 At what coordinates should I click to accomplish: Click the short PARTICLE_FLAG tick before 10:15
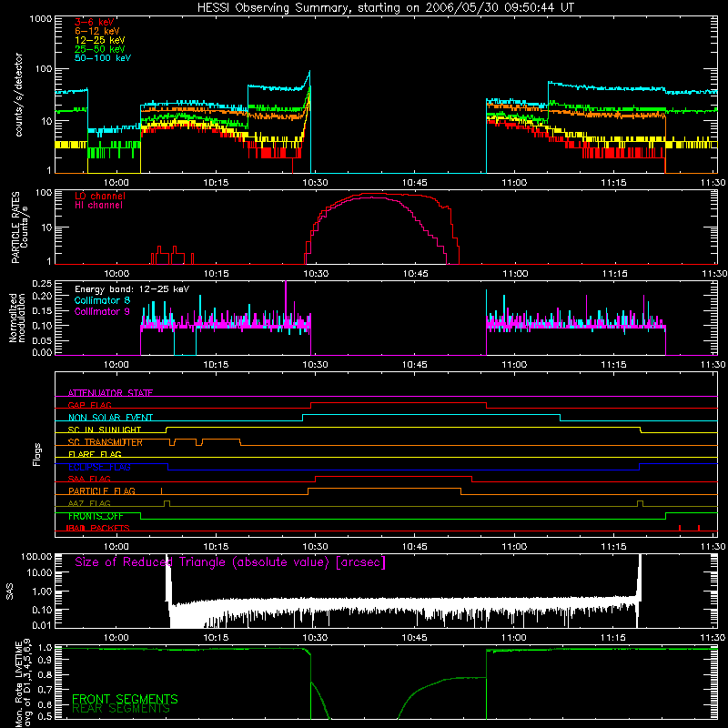(x=162, y=490)
